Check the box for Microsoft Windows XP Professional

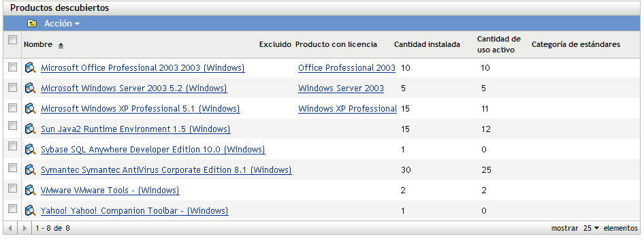(x=13, y=108)
